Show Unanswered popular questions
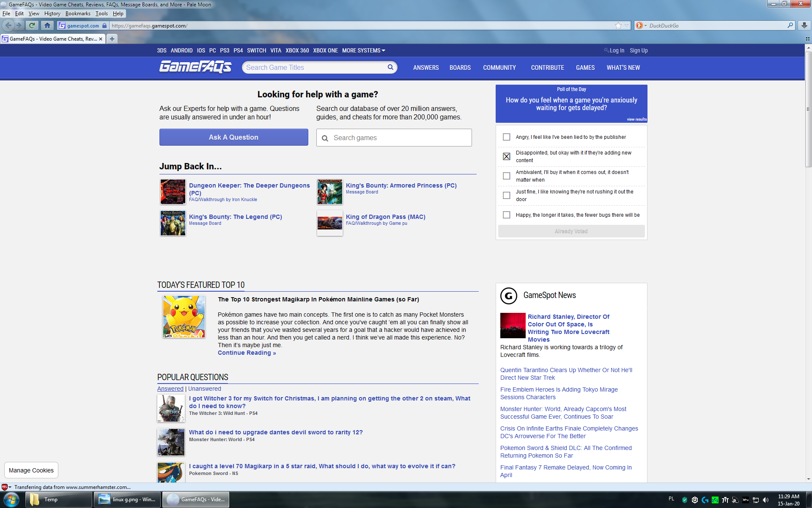The width and height of the screenshot is (812, 508). tap(204, 389)
